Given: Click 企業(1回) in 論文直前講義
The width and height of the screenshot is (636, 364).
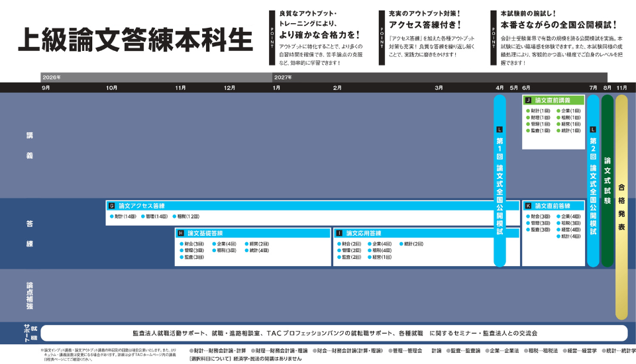Looking at the screenshot, I should pos(568,111).
